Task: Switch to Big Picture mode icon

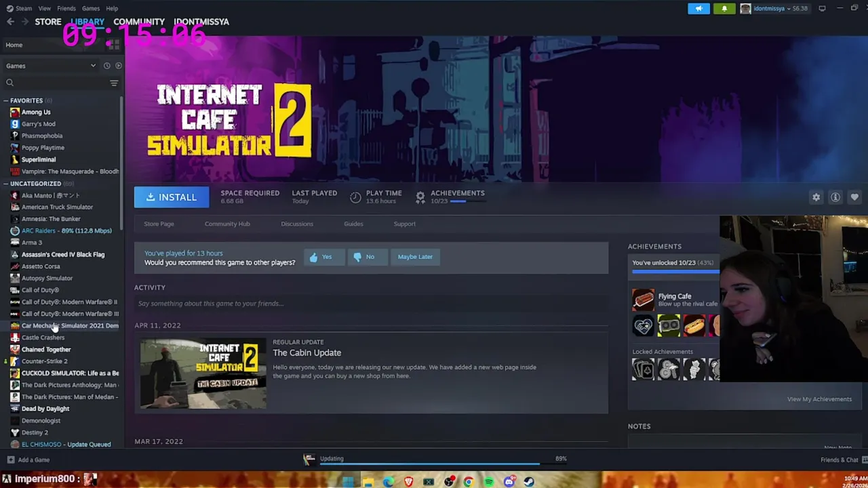Action: click(822, 9)
